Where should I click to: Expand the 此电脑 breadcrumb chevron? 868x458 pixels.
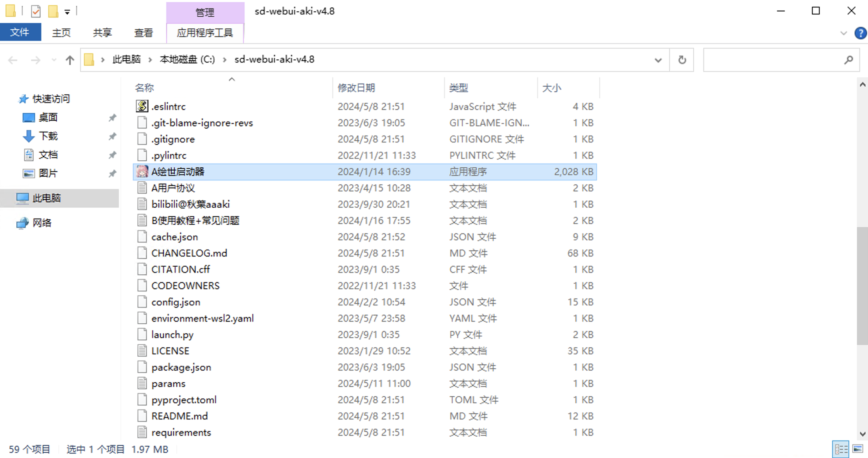click(x=149, y=59)
